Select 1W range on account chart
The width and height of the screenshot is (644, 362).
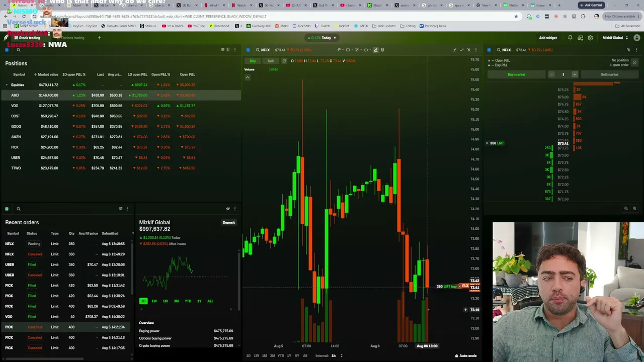[154, 301]
